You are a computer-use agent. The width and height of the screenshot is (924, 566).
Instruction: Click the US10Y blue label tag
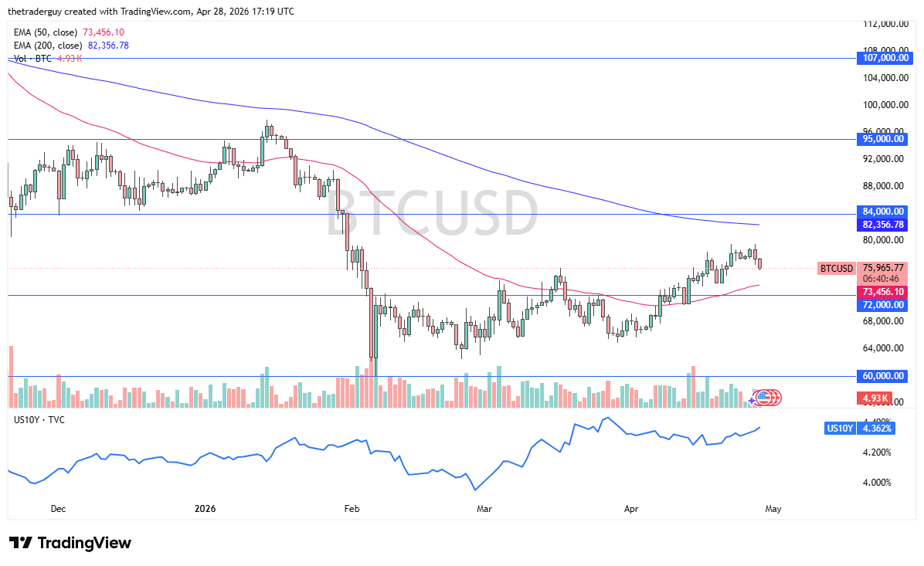pos(840,428)
